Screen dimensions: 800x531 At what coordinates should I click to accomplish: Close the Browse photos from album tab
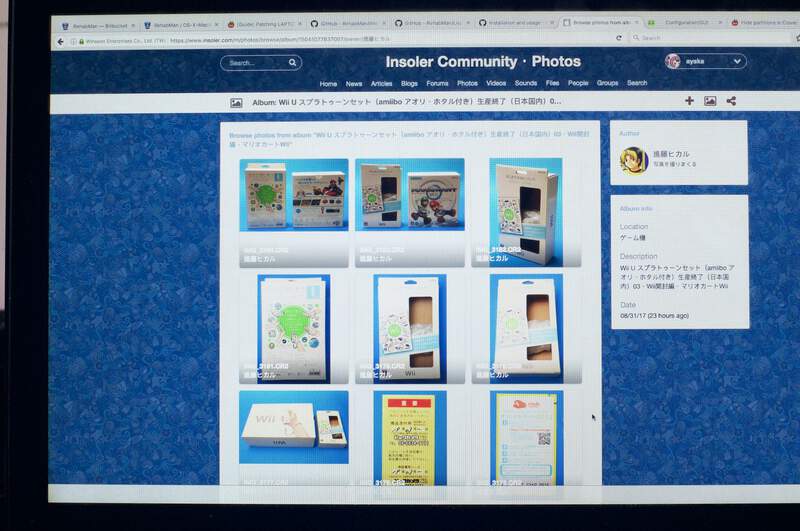tap(636, 22)
